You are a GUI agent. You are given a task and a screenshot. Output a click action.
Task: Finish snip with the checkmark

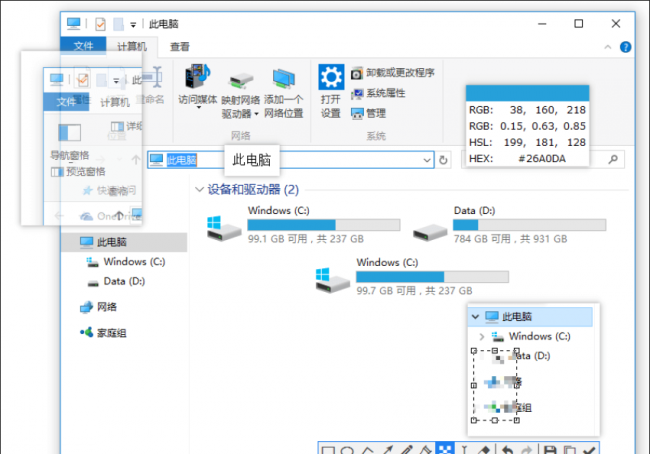589,450
